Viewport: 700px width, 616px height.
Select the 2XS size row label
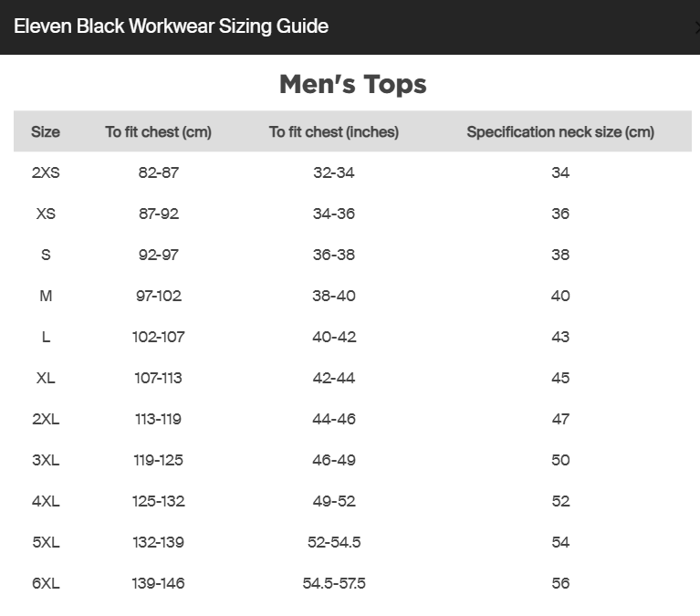point(46,172)
